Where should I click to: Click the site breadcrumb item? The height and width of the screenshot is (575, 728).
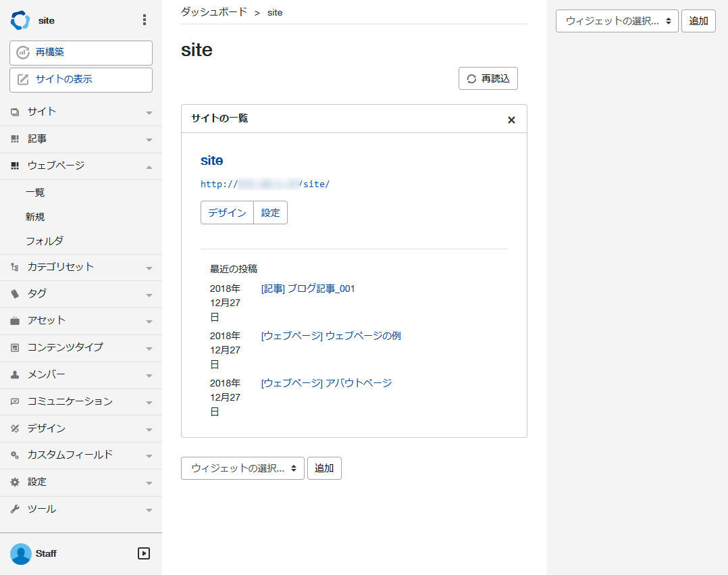coord(275,13)
